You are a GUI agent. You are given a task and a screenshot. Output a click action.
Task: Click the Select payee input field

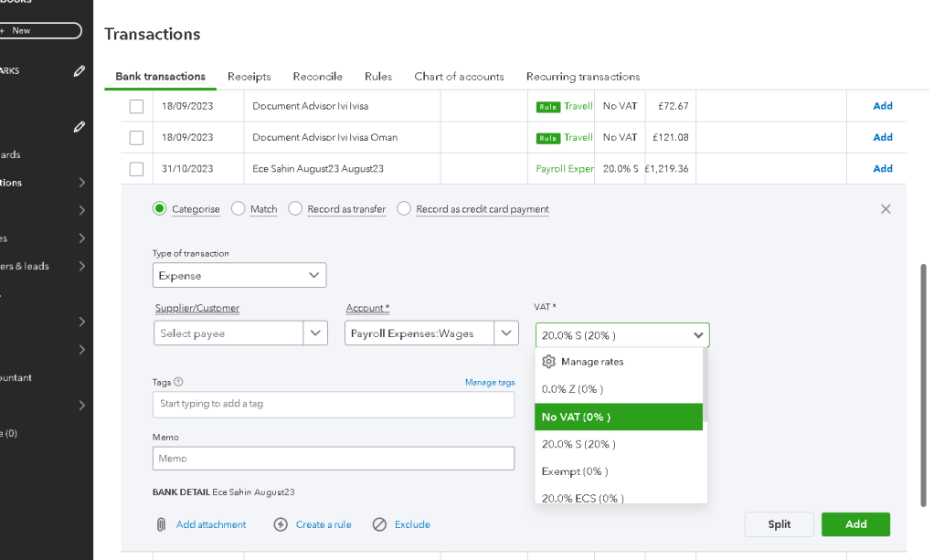228,333
